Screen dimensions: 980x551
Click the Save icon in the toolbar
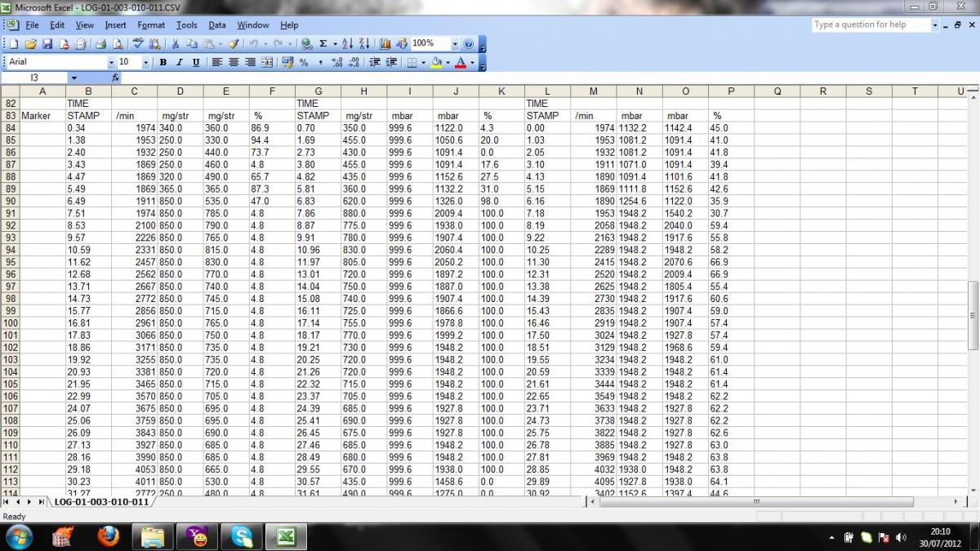click(x=47, y=43)
